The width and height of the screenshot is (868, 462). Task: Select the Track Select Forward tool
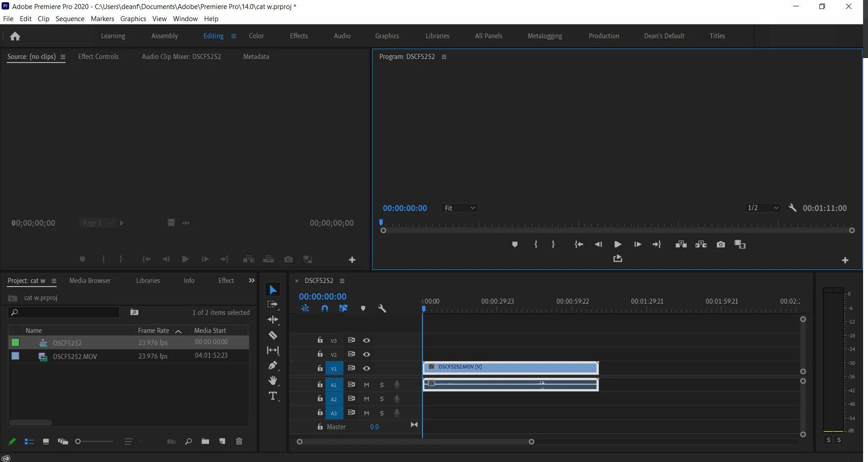273,305
